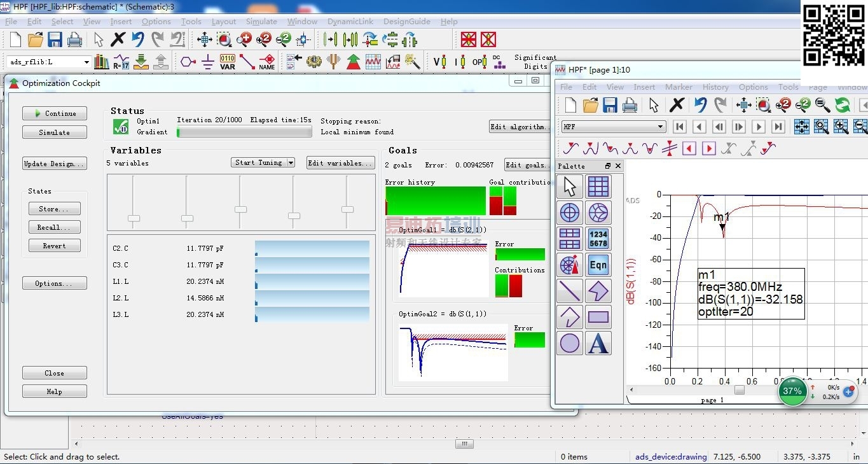Open the ads_rflib:L component library dropdown

[86, 62]
